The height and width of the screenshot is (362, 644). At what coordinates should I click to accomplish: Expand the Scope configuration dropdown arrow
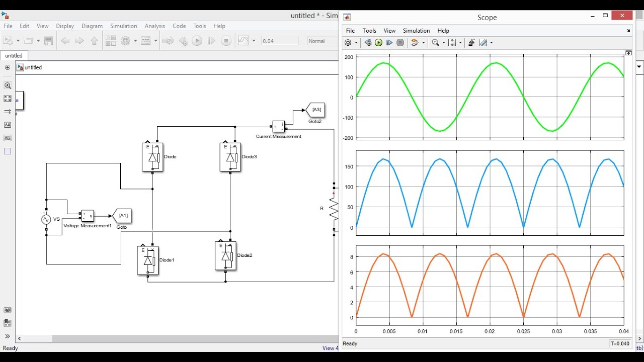(x=356, y=43)
